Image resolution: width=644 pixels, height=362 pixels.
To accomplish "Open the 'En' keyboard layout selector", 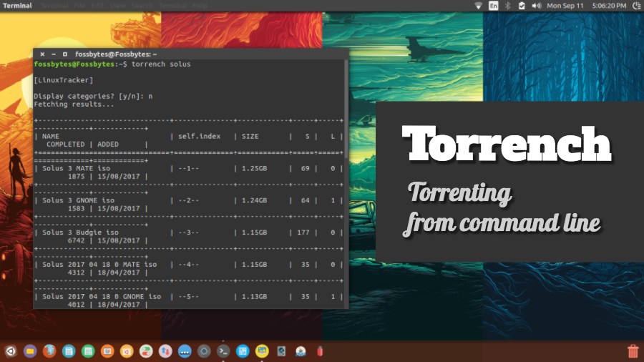I will tap(493, 6).
